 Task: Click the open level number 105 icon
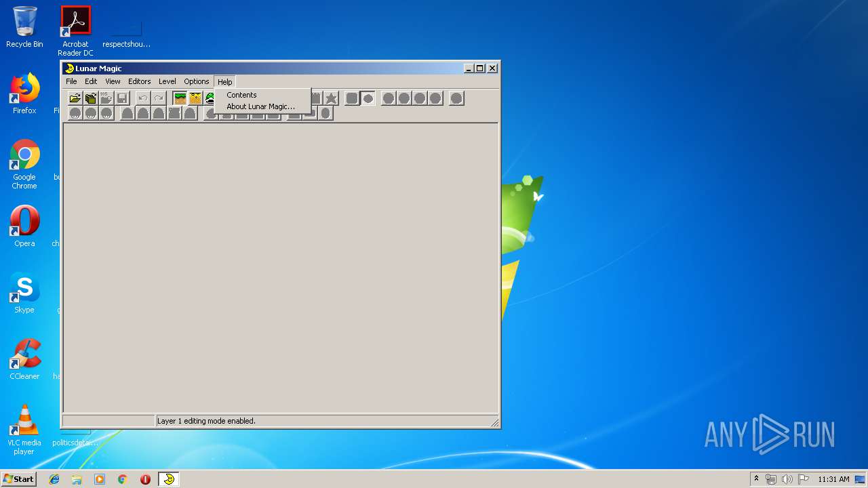pos(106,98)
